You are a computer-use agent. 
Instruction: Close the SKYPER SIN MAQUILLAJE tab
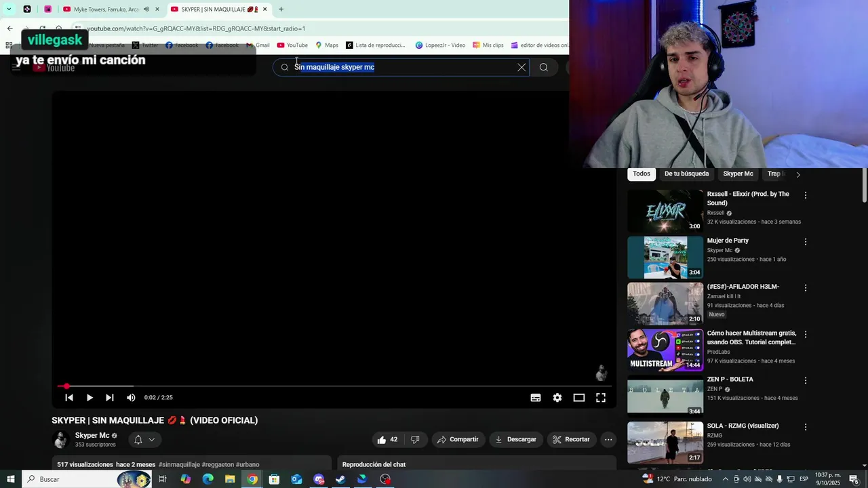(265, 9)
